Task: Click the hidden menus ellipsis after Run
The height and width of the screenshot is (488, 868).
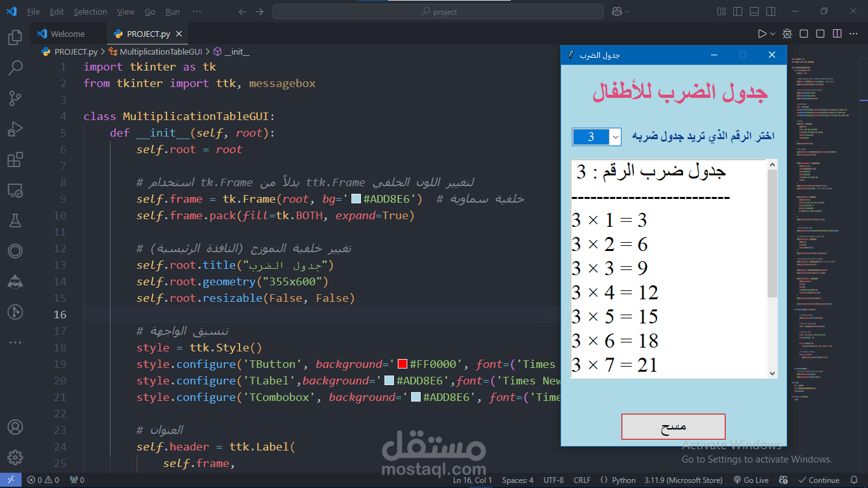Action: (x=196, y=11)
